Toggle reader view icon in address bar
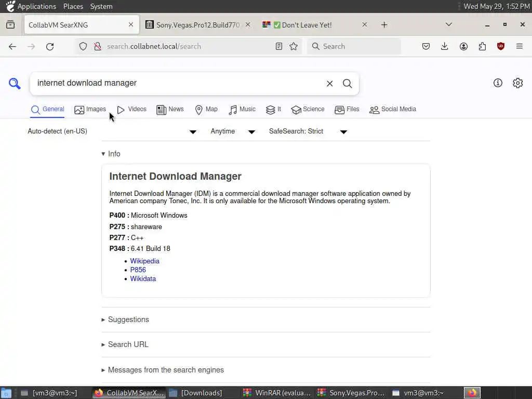The height and width of the screenshot is (399, 532). pyautogui.click(x=279, y=46)
